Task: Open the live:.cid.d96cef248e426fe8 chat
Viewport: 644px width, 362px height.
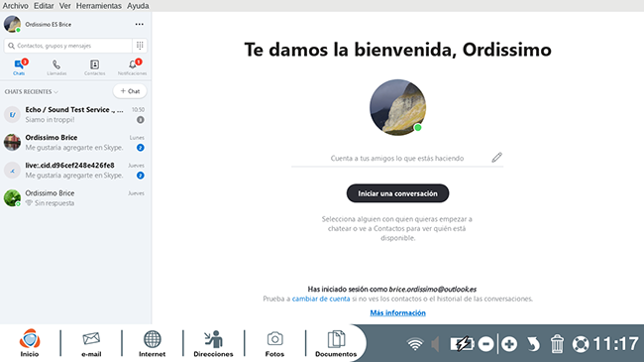Action: tap(75, 170)
